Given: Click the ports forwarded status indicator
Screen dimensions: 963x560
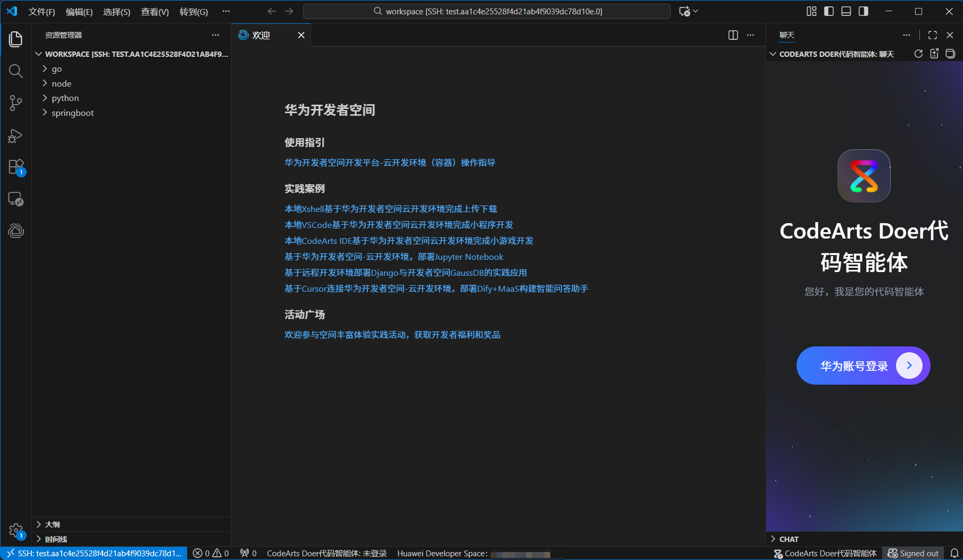Looking at the screenshot, I should click(248, 553).
